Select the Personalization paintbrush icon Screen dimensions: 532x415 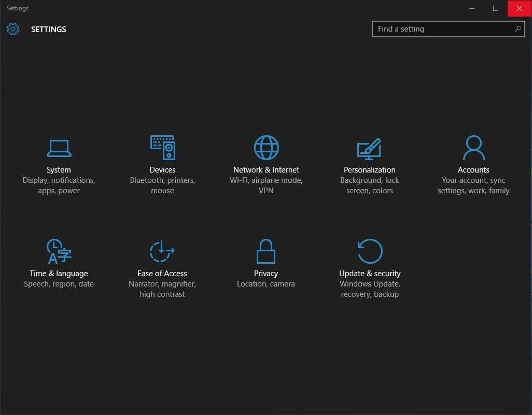pyautogui.click(x=369, y=148)
